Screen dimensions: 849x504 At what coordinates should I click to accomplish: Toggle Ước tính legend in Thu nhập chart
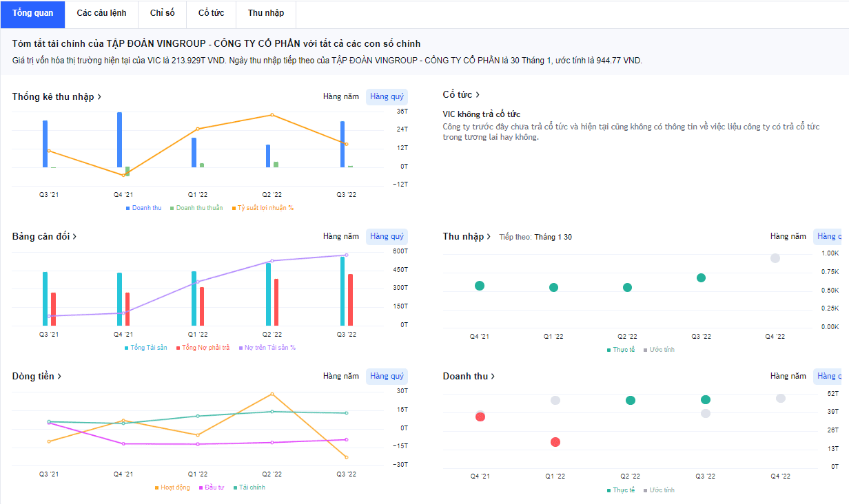(x=659, y=350)
